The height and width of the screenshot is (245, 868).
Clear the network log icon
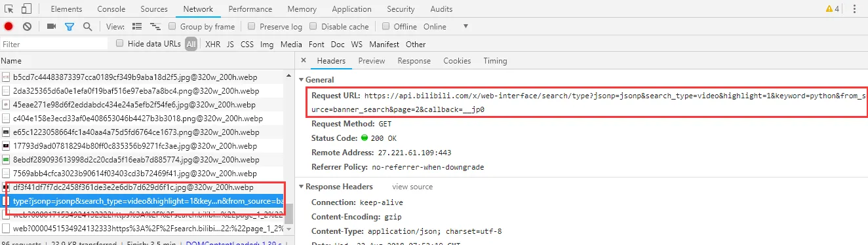(x=27, y=27)
